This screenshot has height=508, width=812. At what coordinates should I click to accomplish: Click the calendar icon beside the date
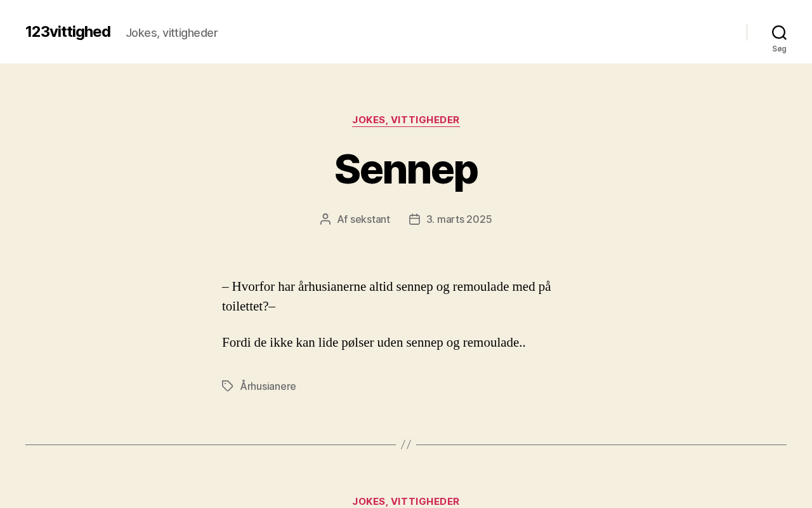tap(414, 219)
